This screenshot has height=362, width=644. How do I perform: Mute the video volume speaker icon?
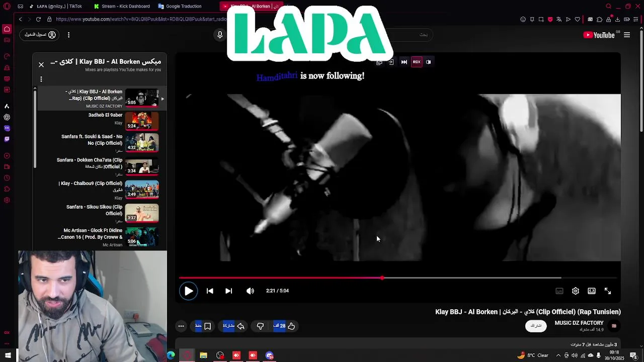point(250,291)
